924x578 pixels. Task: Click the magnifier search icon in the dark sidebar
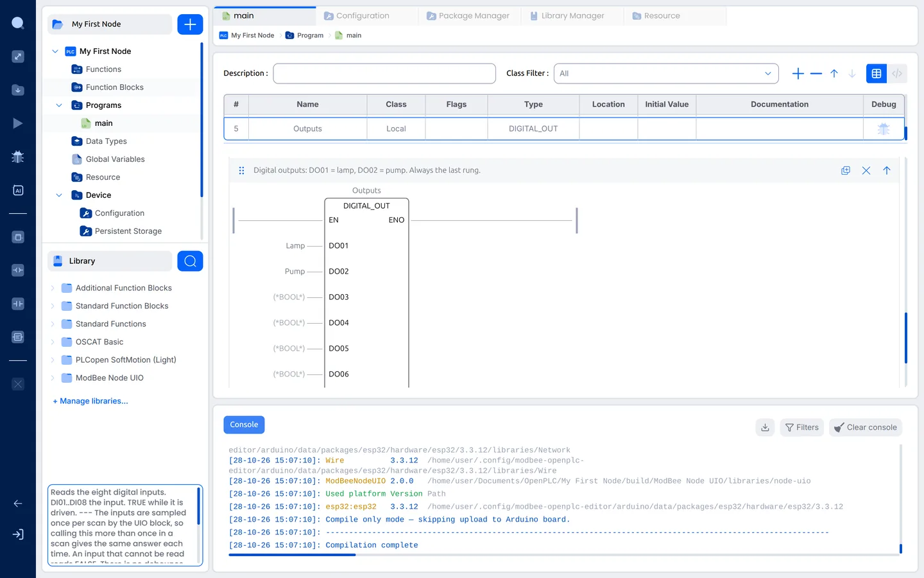click(x=18, y=24)
